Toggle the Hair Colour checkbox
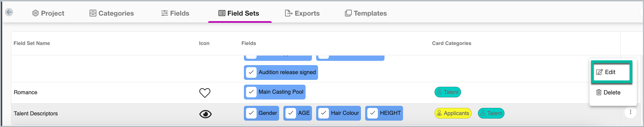Screen dimensions: 644x127 click(323, 113)
